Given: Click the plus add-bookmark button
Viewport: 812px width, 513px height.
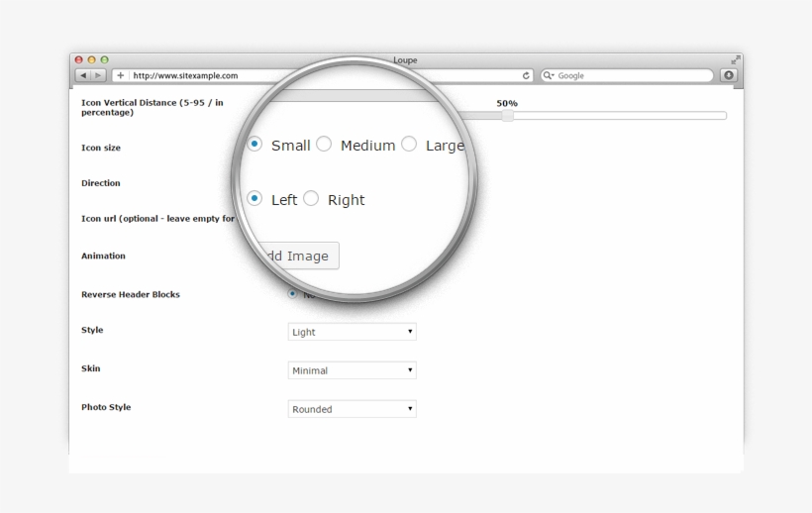Looking at the screenshot, I should click(121, 75).
